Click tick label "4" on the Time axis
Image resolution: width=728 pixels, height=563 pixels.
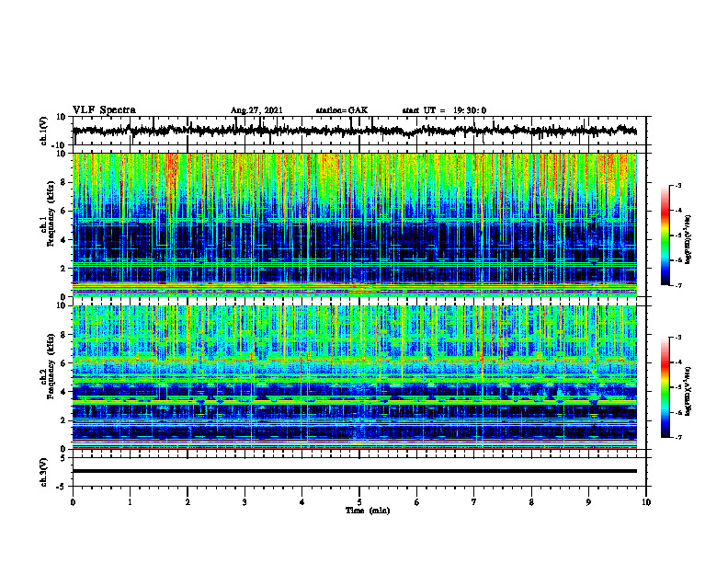(x=301, y=502)
